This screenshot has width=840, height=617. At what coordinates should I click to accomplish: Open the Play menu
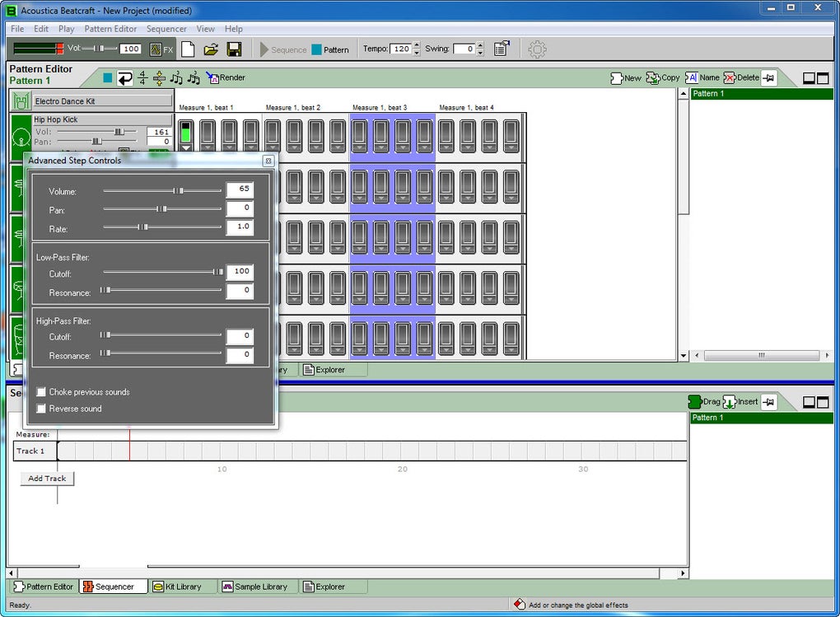(x=67, y=29)
